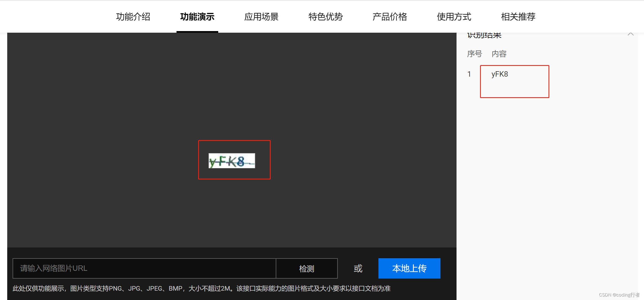
Task: Click the recognized result text yFK8
Action: [x=499, y=74]
